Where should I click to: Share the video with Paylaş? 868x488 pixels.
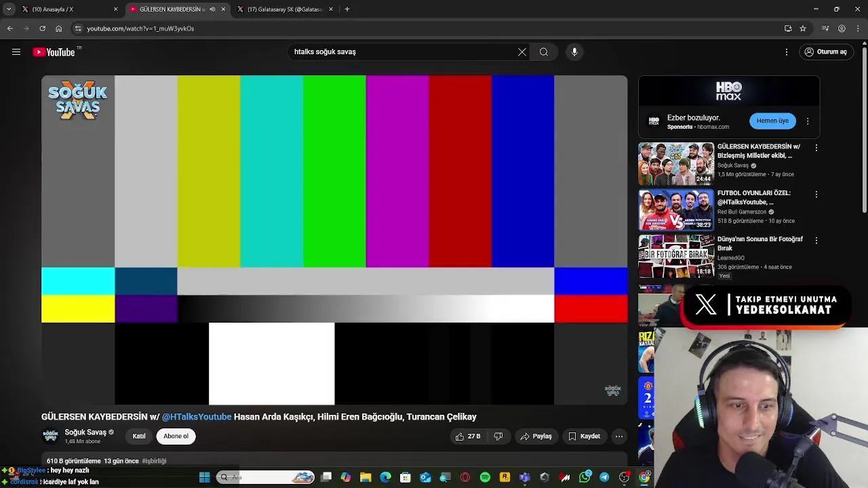[x=536, y=436]
